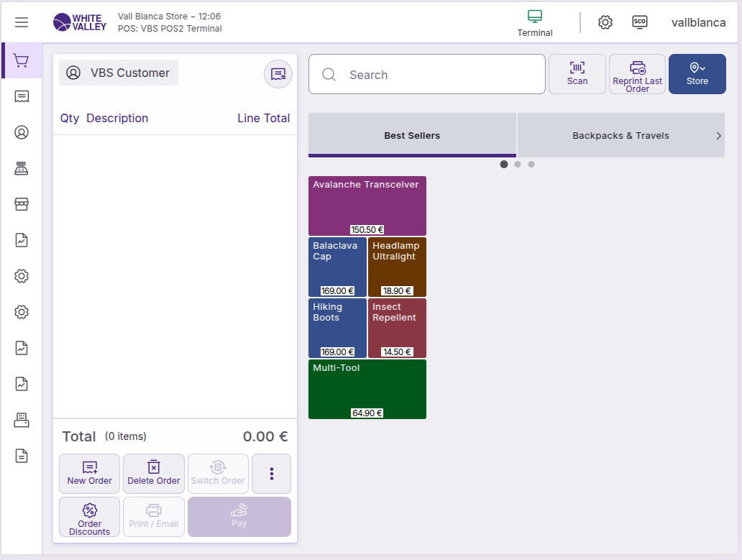This screenshot has height=560, width=742.
Task: Click the Reprint Last Order button
Action: click(x=637, y=74)
